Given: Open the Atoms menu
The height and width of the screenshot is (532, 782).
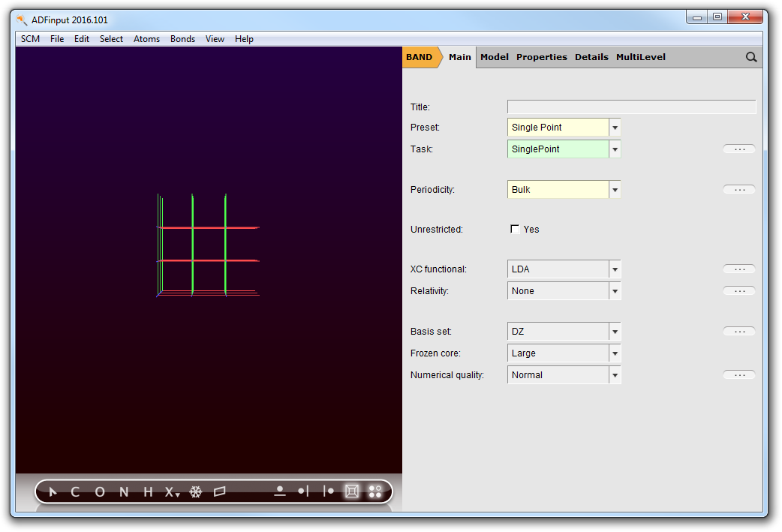Looking at the screenshot, I should coord(146,39).
